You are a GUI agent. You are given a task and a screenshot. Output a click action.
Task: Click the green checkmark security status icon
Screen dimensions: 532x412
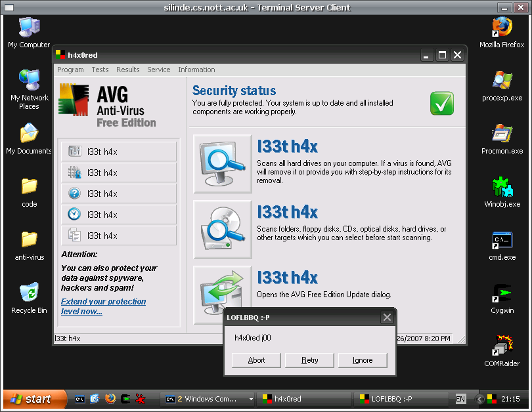click(442, 104)
